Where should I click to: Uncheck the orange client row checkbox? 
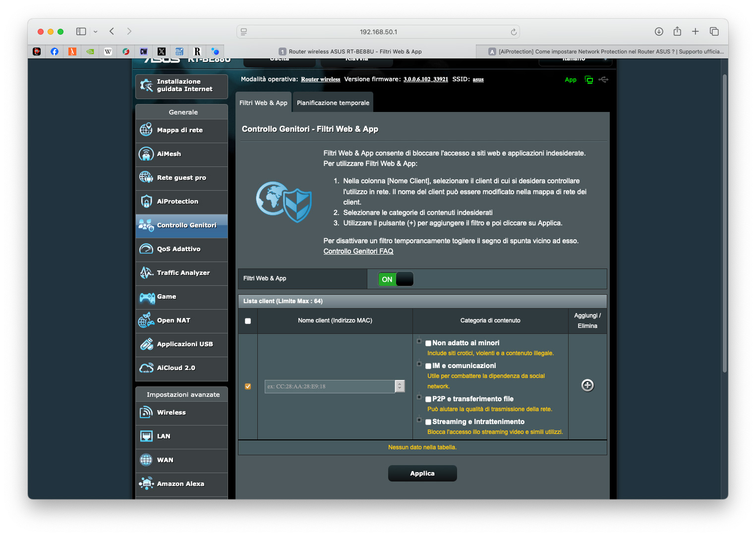pyautogui.click(x=248, y=386)
